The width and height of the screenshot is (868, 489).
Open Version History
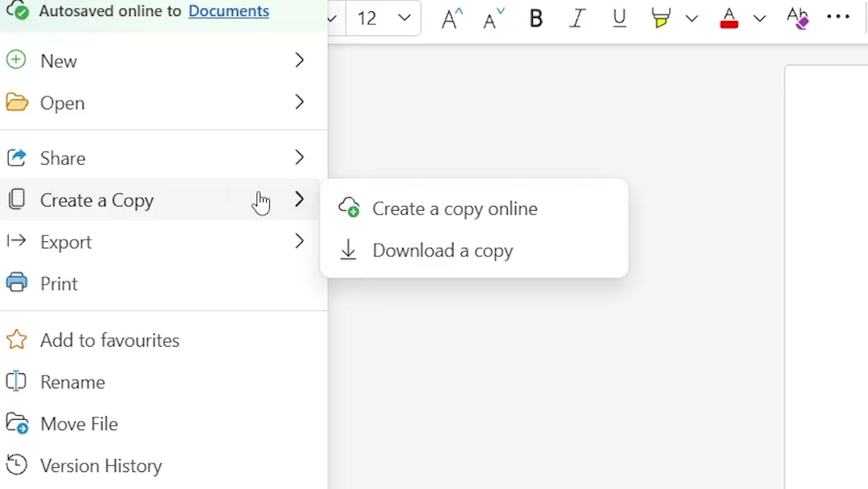coord(163,466)
